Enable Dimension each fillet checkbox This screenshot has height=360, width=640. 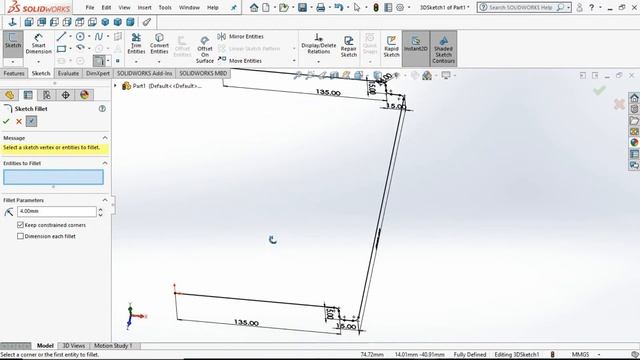click(x=20, y=236)
